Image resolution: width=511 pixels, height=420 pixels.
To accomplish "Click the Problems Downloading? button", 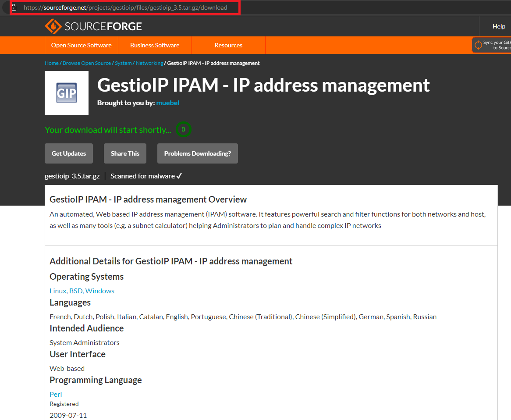I will tap(197, 153).
